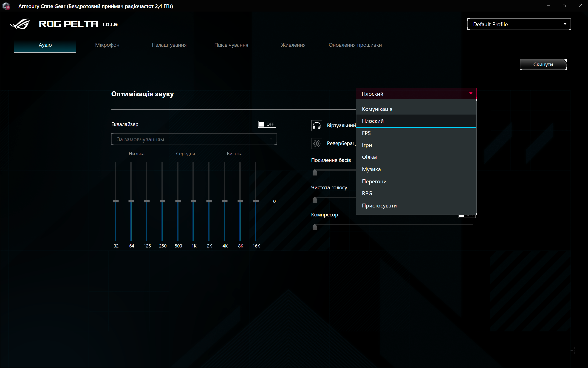Click the Оптимізація звуку heading
The image size is (588, 368).
[142, 94]
